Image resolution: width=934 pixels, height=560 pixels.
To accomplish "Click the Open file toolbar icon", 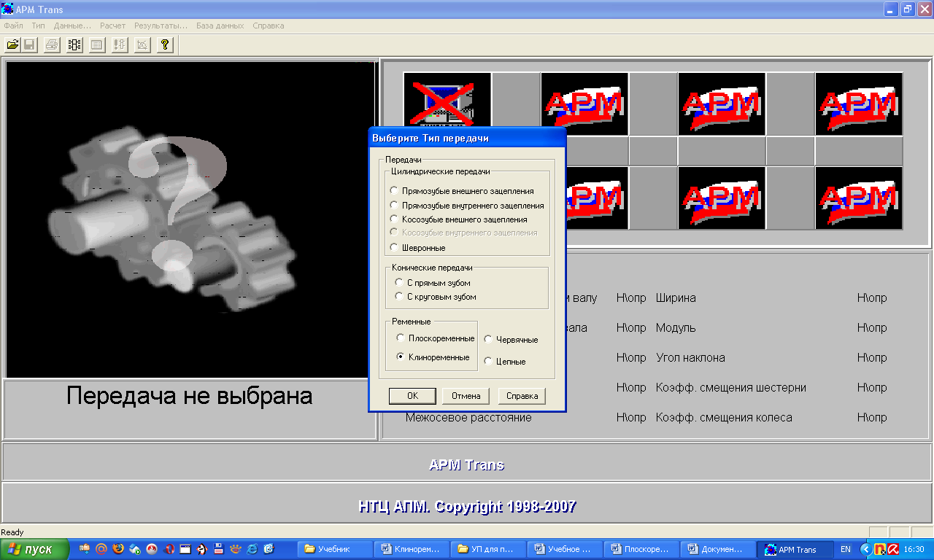I will click(12, 45).
